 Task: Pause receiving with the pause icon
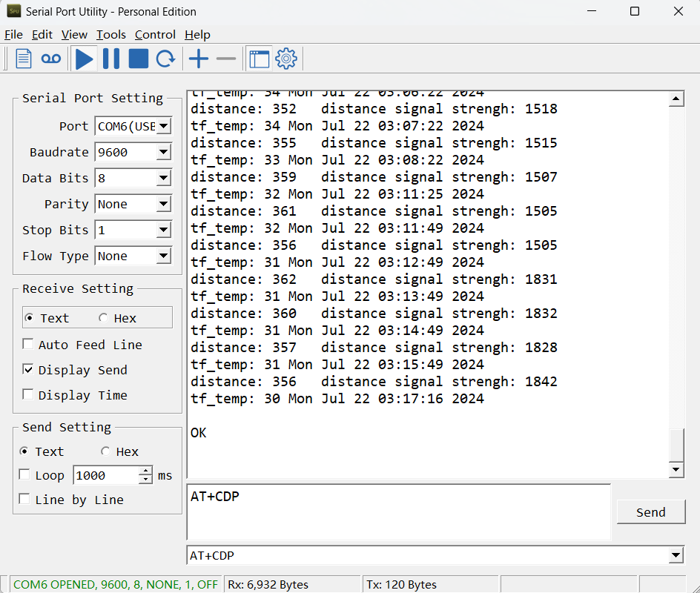pos(111,59)
